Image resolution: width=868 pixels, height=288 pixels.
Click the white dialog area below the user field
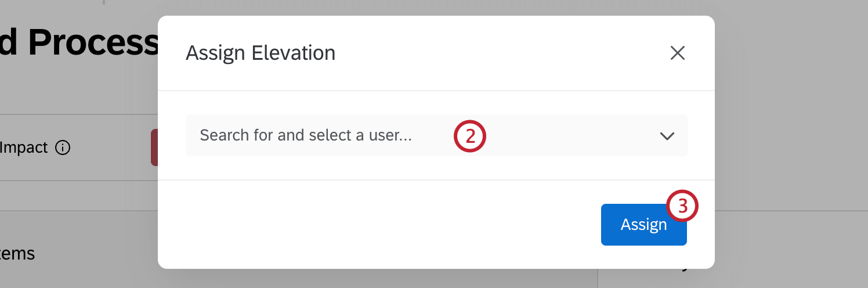coord(435,168)
